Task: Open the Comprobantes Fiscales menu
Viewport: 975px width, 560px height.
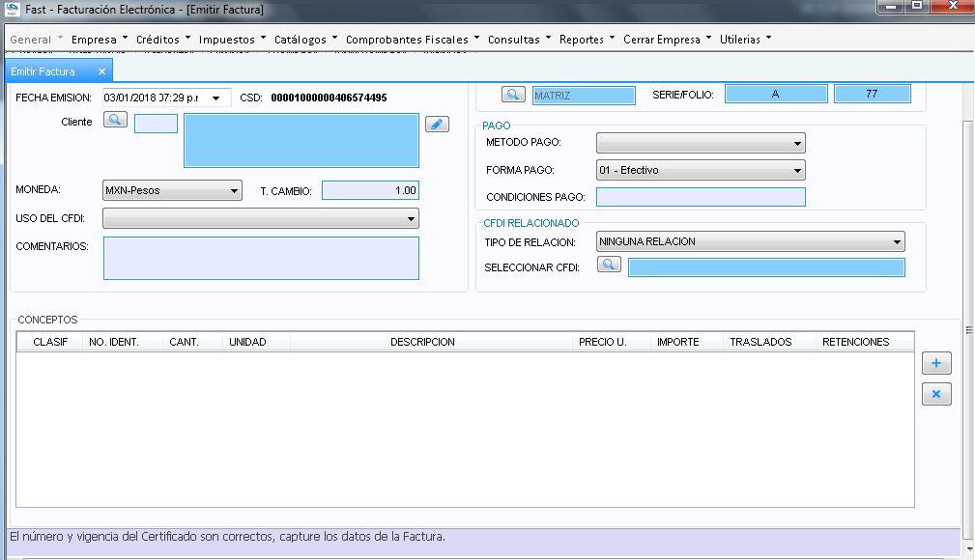Action: pos(413,40)
